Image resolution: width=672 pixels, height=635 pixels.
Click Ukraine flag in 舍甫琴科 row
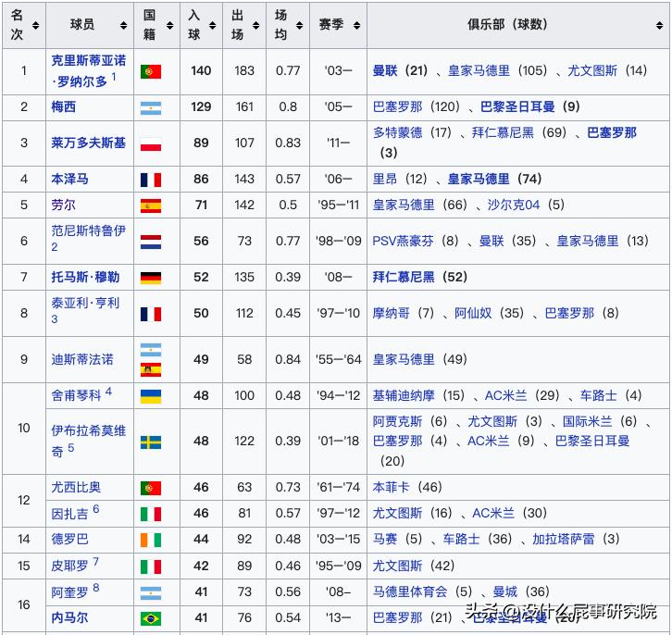point(151,397)
